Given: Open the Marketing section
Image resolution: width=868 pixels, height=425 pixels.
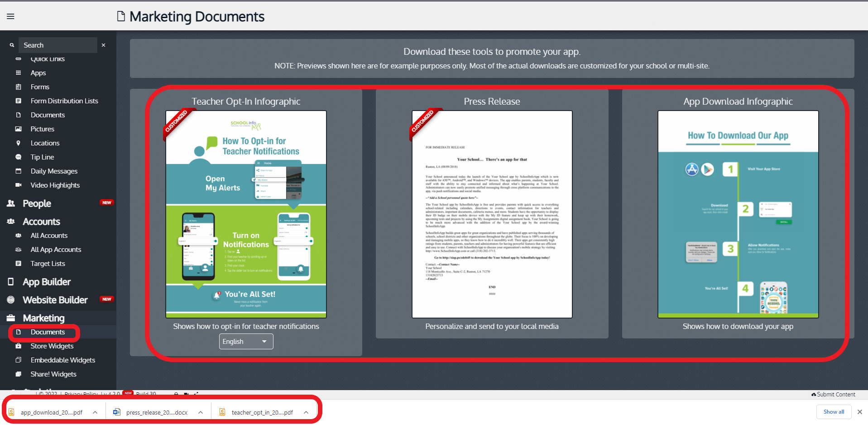Looking at the screenshot, I should [43, 318].
